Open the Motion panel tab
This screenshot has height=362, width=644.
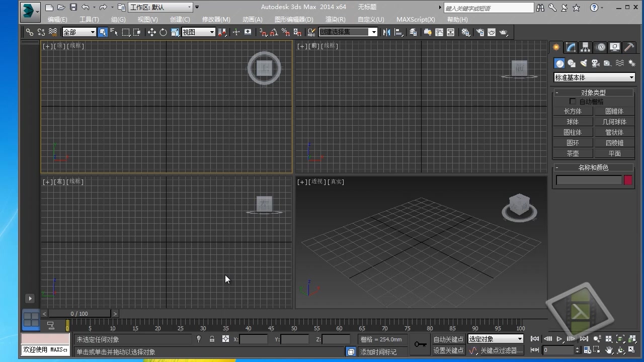[600, 47]
